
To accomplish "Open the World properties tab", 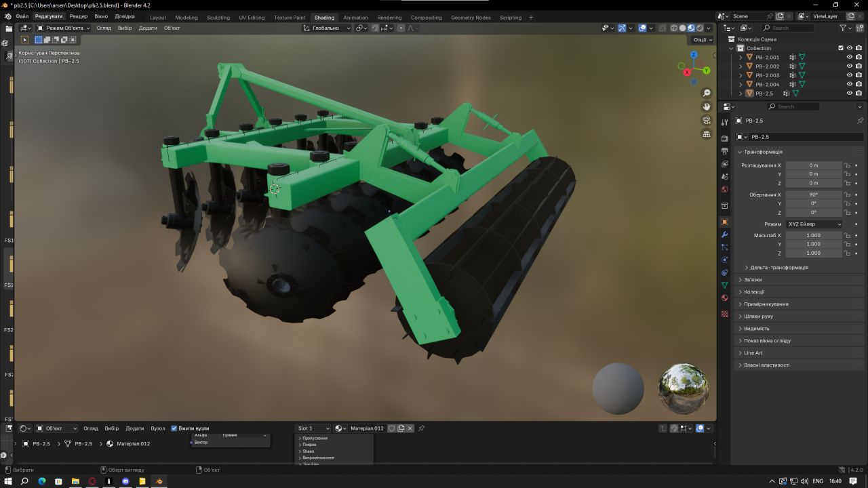I will (724, 190).
